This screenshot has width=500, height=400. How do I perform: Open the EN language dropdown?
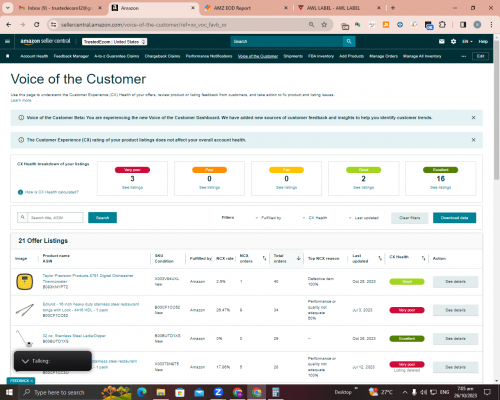click(x=467, y=41)
